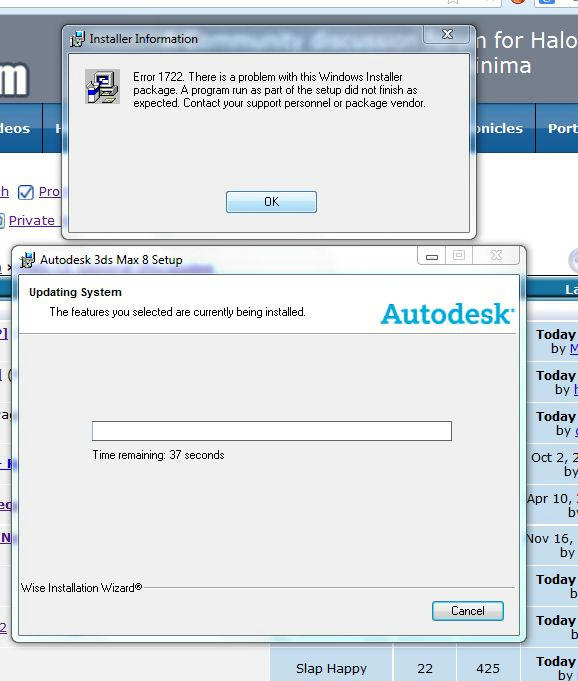Toggle the checkbox next to the Pro link
This screenshot has width=578, height=681.
tap(26, 192)
